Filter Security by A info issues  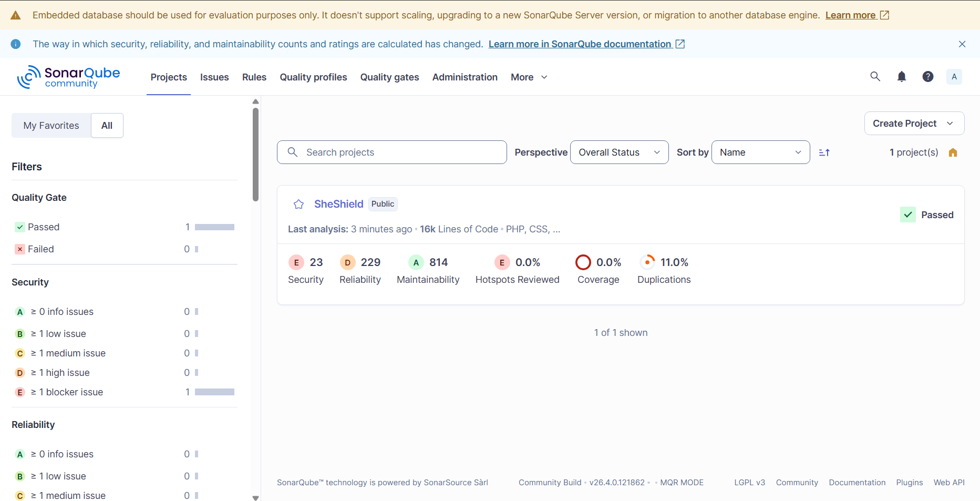pos(125,312)
